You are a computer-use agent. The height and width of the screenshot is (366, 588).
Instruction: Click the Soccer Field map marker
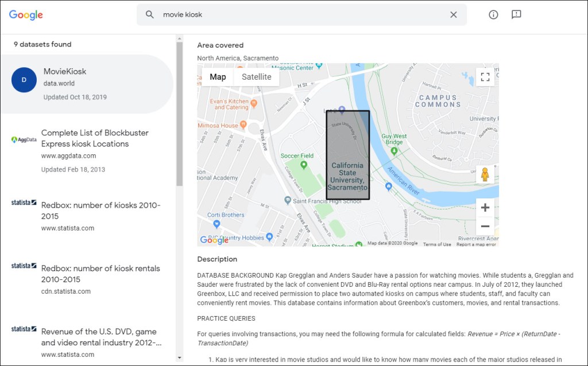click(x=304, y=165)
